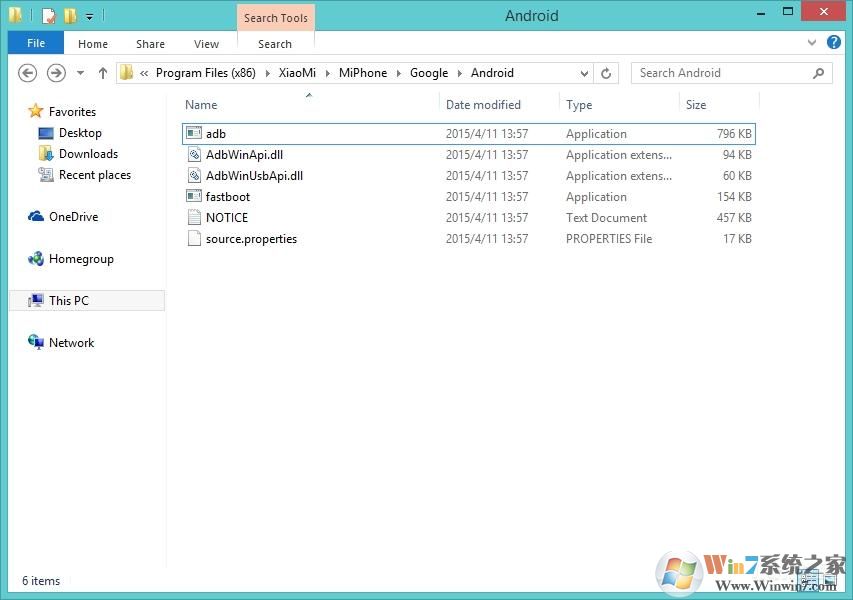Expand the ribbon with the chevron
853x600 pixels.
coord(812,44)
